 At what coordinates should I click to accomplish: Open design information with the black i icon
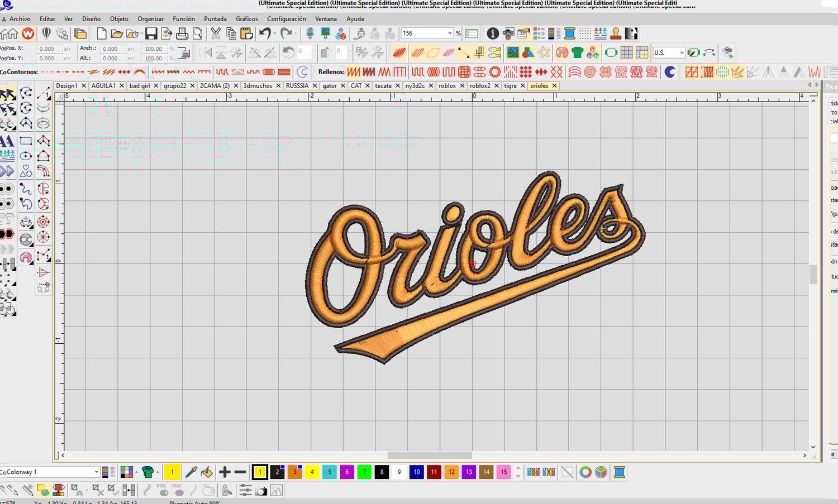[493, 33]
